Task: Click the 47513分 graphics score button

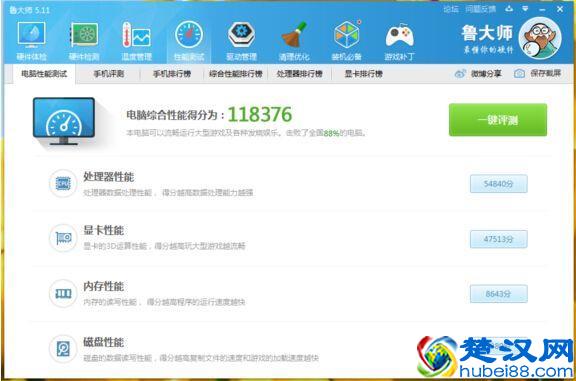Action: pos(498,239)
